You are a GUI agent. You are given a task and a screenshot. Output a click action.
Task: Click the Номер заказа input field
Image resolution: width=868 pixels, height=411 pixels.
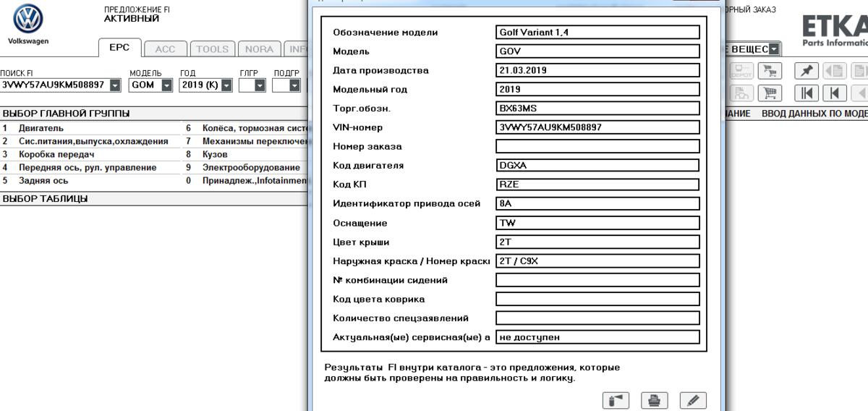(597, 146)
